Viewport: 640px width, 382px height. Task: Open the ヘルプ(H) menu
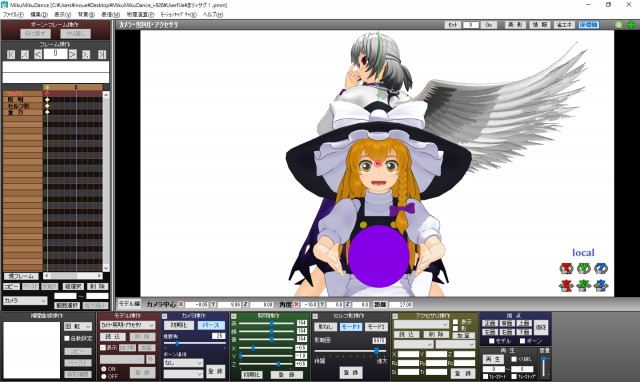pyautogui.click(x=213, y=14)
